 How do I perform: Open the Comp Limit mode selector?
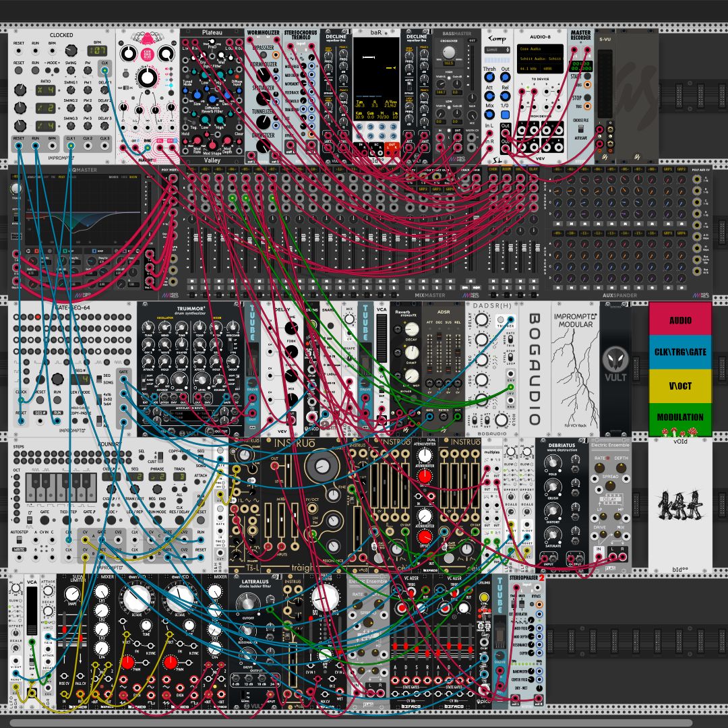497,50
